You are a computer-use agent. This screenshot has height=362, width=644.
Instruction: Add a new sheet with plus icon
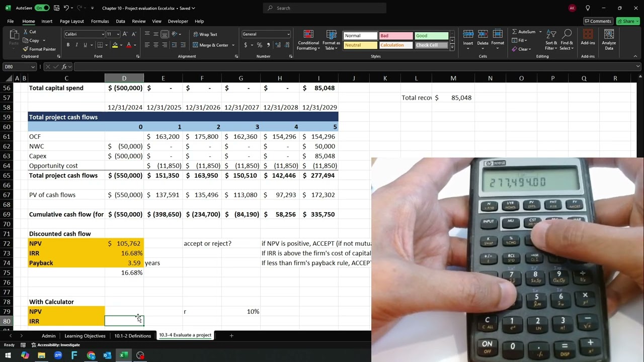pyautogui.click(x=231, y=335)
